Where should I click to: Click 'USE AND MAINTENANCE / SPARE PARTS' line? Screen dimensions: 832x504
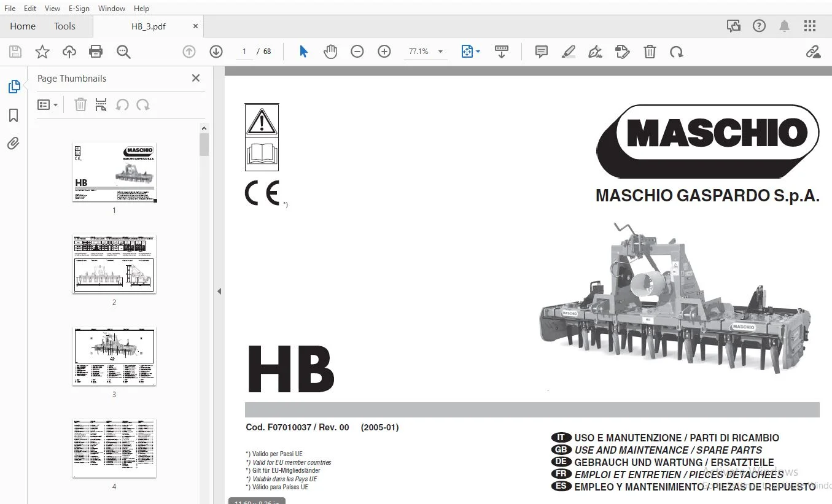coord(668,450)
